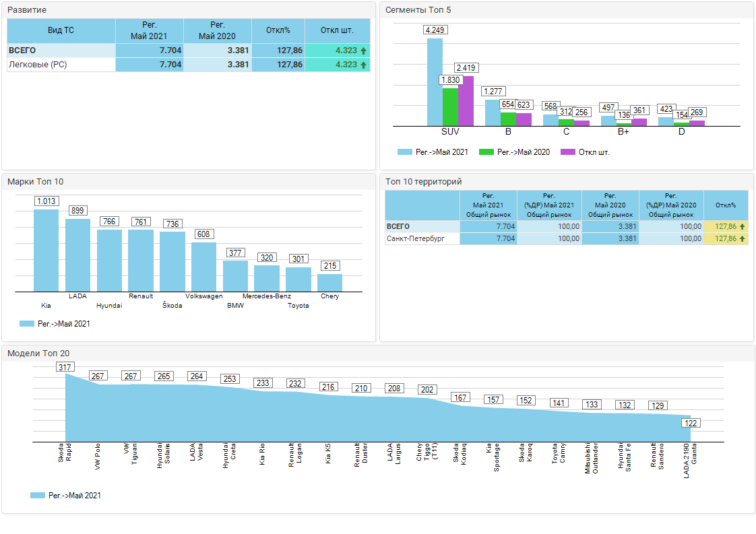Image resolution: width=756 pixels, height=534 pixels.
Task: Sort by Вид ТС column header
Action: (x=61, y=30)
